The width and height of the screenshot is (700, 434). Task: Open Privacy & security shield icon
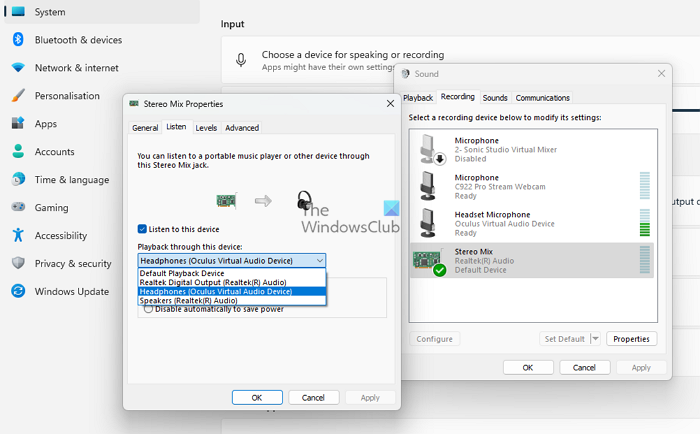pos(18,263)
